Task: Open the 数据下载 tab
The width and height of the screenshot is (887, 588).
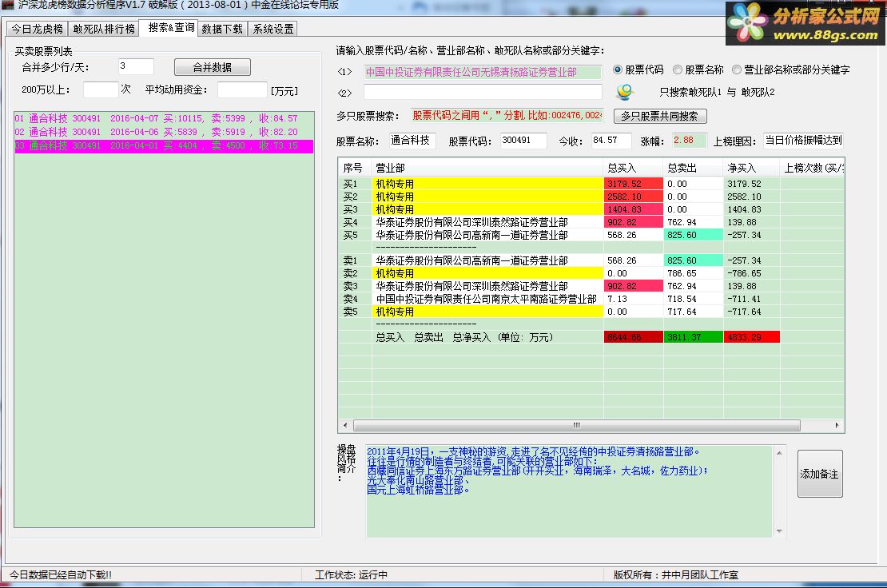Action: [222, 29]
